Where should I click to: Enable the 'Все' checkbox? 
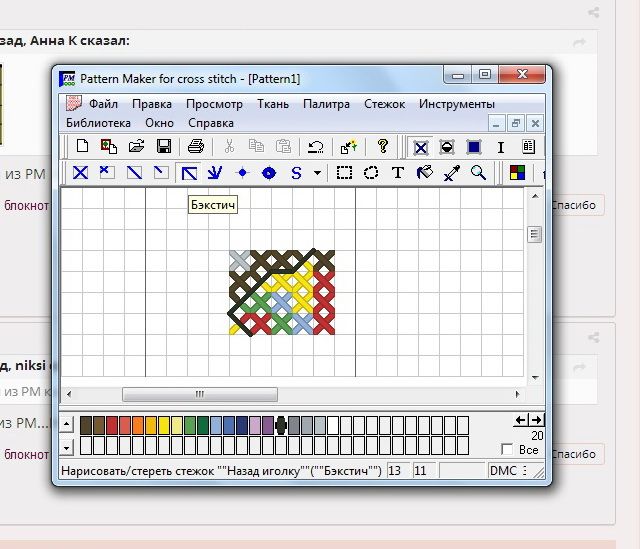coord(507,450)
